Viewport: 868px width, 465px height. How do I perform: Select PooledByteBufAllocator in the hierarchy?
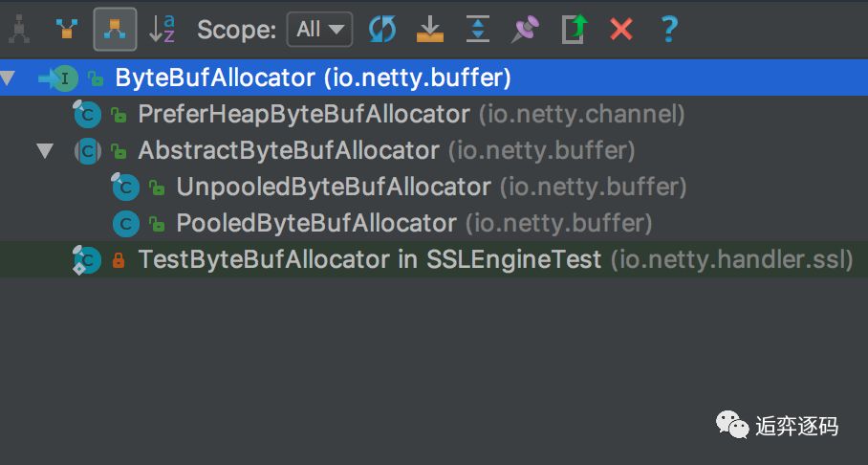point(316,224)
